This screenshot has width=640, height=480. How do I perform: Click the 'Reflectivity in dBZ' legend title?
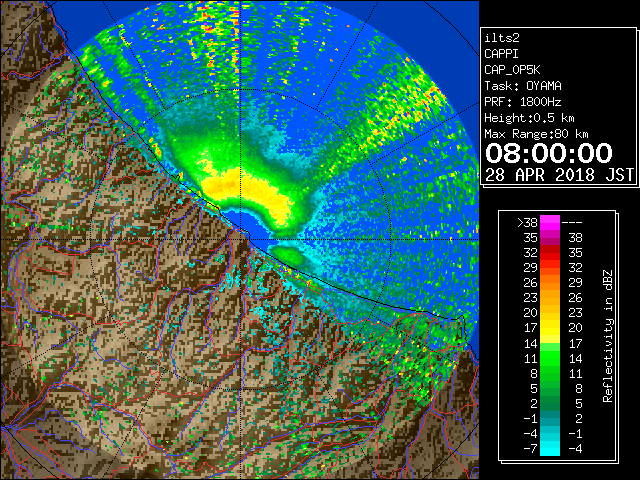coord(608,336)
